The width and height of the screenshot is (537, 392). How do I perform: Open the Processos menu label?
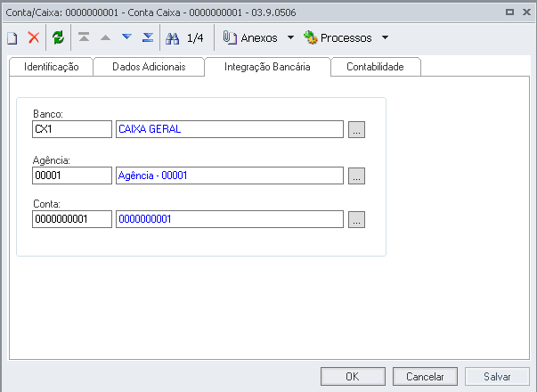(x=346, y=37)
